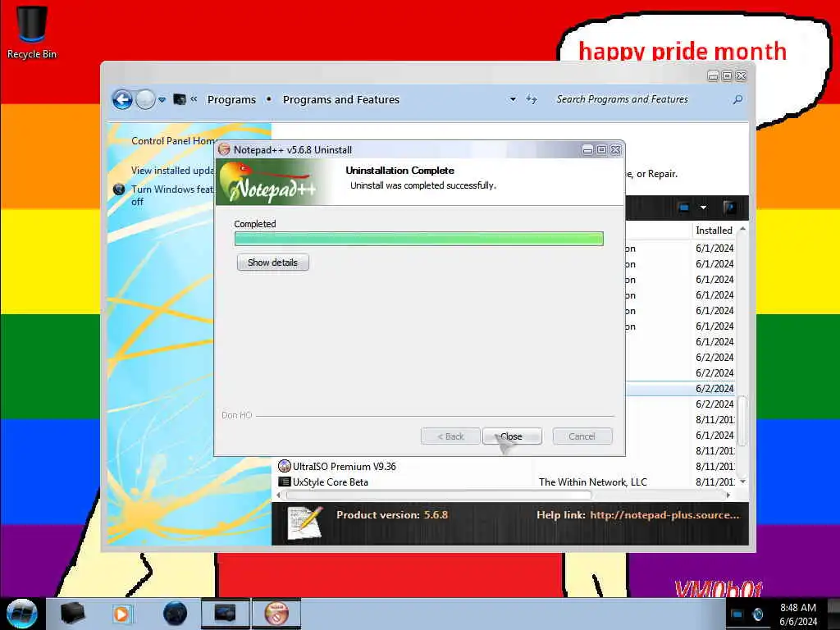Open the view options dropdown arrow
840x630 pixels.
point(703,208)
